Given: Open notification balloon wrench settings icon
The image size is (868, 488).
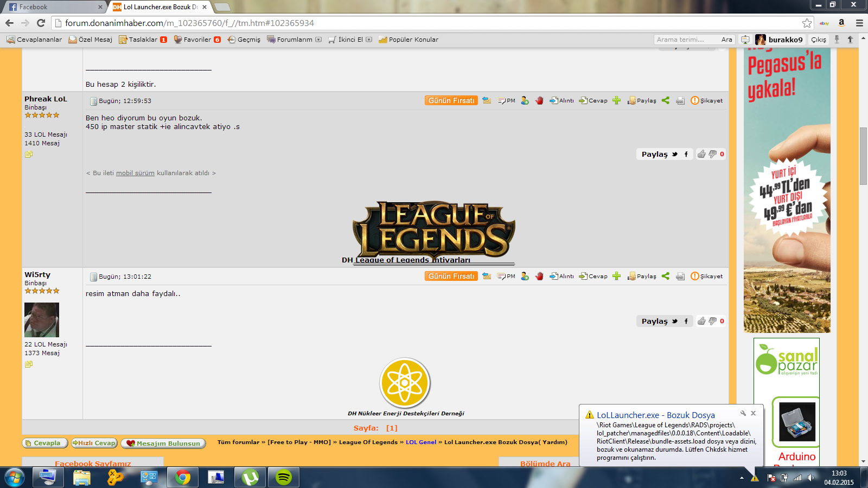Looking at the screenshot, I should 743,413.
